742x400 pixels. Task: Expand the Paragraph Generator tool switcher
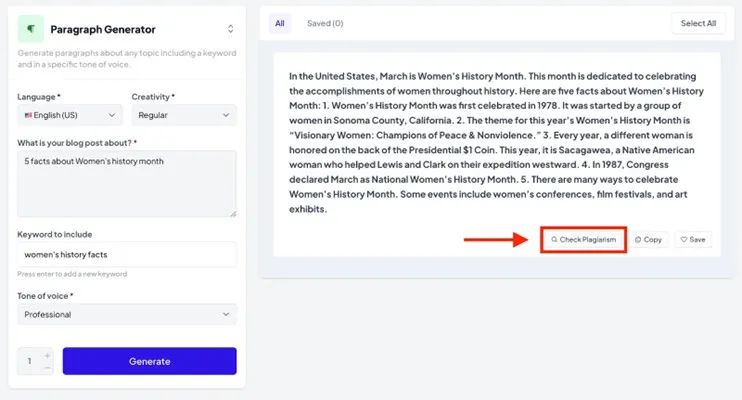(x=230, y=29)
